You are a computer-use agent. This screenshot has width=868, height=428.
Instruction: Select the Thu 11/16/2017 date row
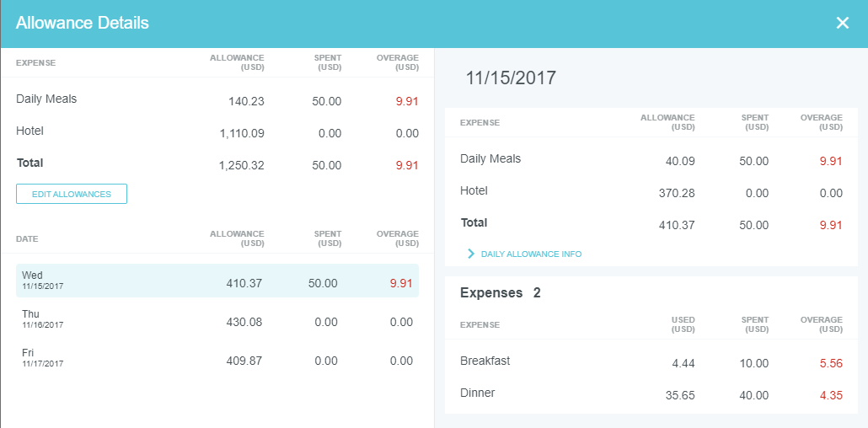point(217,319)
